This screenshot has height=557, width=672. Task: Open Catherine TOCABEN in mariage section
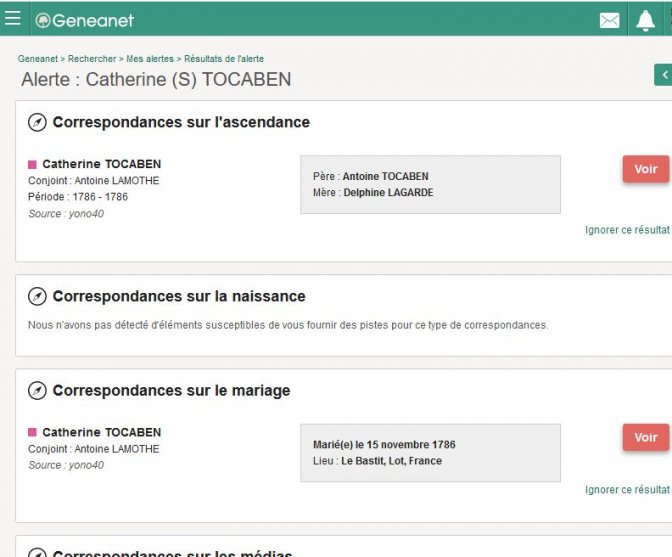(101, 433)
